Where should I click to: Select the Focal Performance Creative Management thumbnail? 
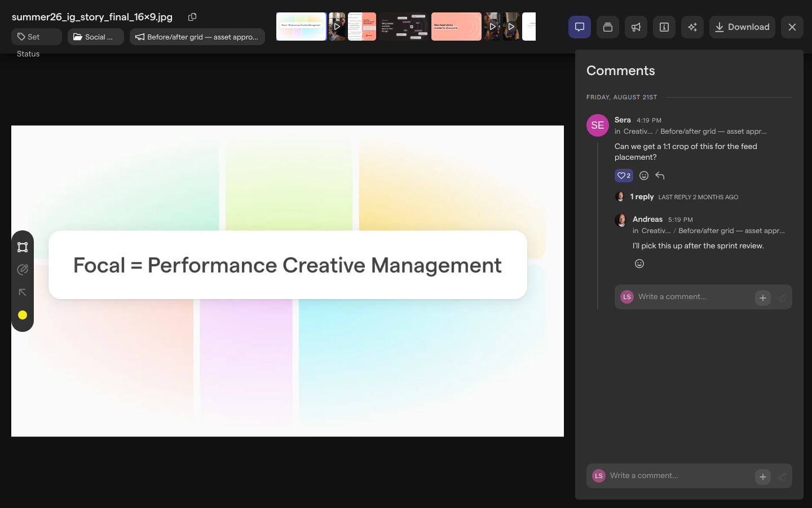point(301,27)
